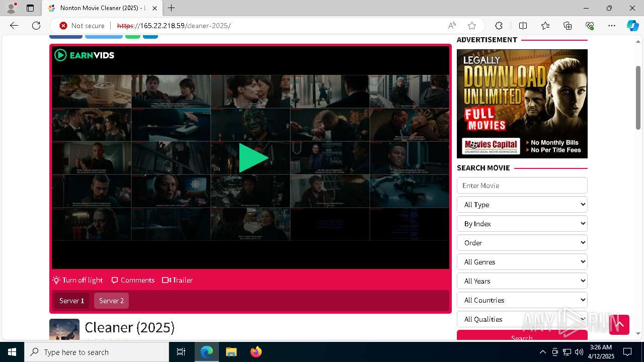Viewport: 644px width, 362px height.
Task: Click the Not secure site warning
Action: 82,26
